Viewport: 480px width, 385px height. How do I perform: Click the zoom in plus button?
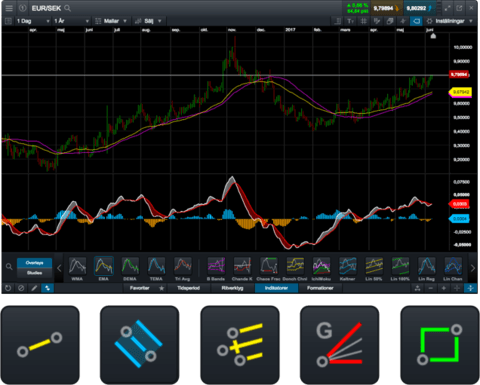click(x=444, y=288)
